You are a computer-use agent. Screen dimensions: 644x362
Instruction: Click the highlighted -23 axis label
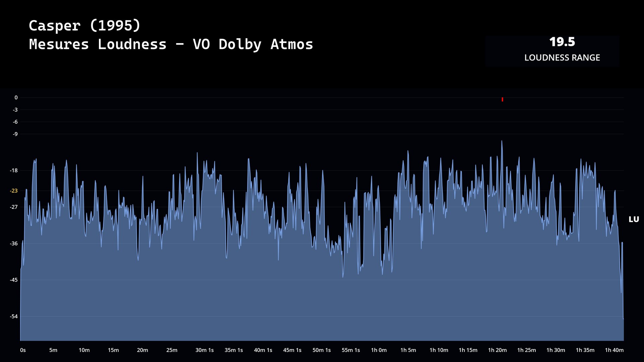point(14,191)
